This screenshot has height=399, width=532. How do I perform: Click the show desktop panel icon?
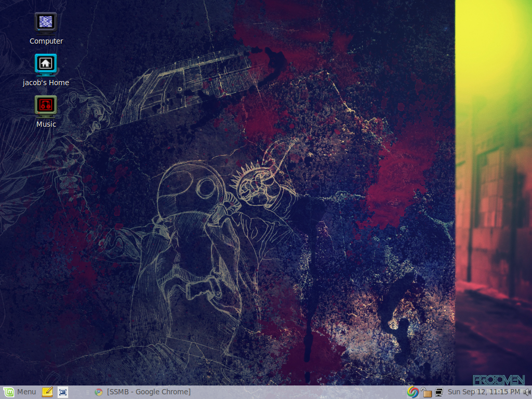62,392
